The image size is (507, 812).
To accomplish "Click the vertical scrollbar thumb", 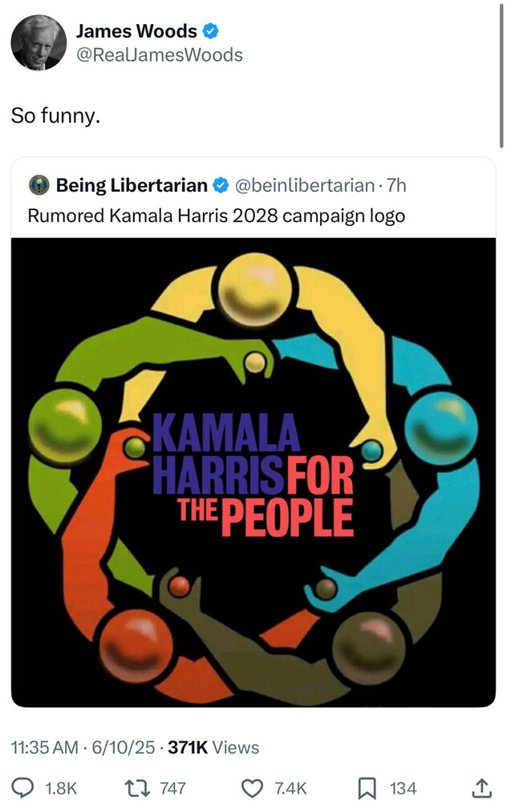I will coord(501,75).
